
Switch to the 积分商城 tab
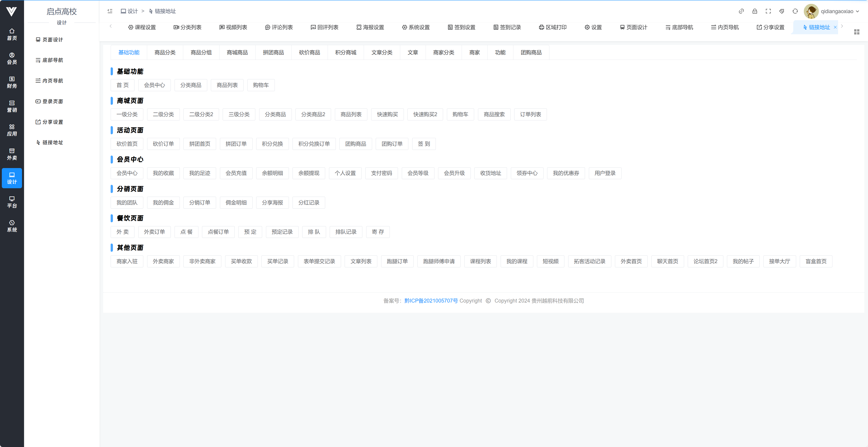(x=345, y=52)
